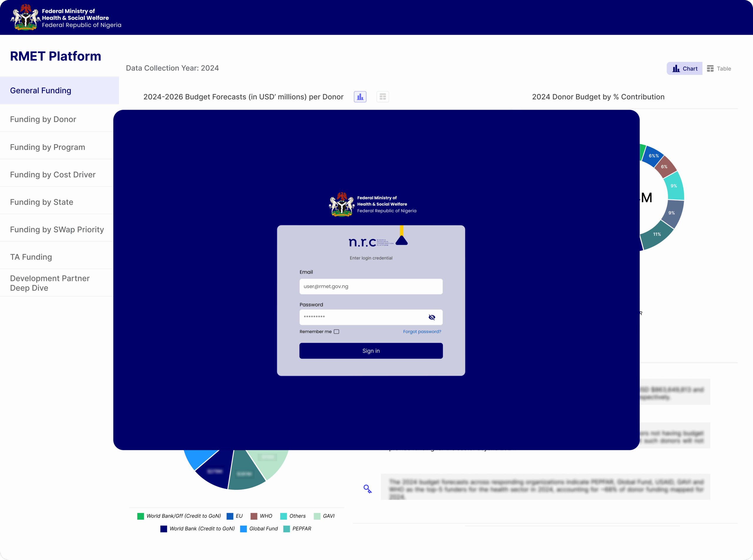
Task: Click the bar chart view icon beside Budget Forecasts
Action: tap(360, 97)
